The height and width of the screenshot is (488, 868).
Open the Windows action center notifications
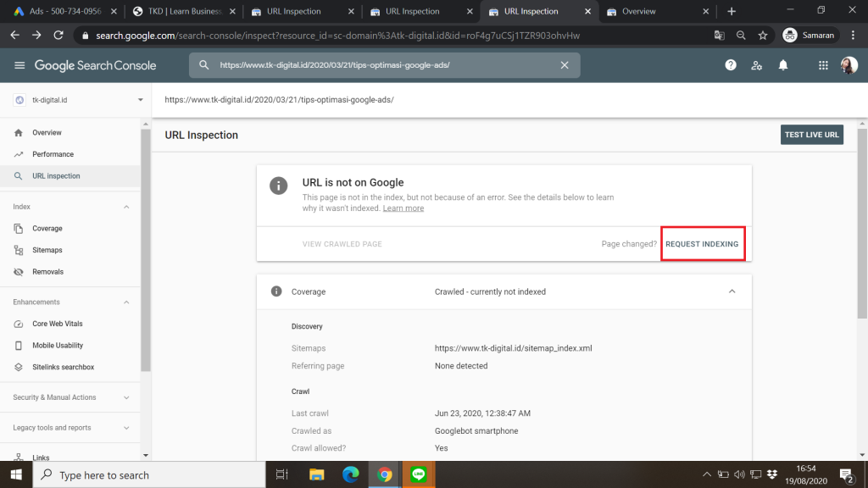coord(847,474)
